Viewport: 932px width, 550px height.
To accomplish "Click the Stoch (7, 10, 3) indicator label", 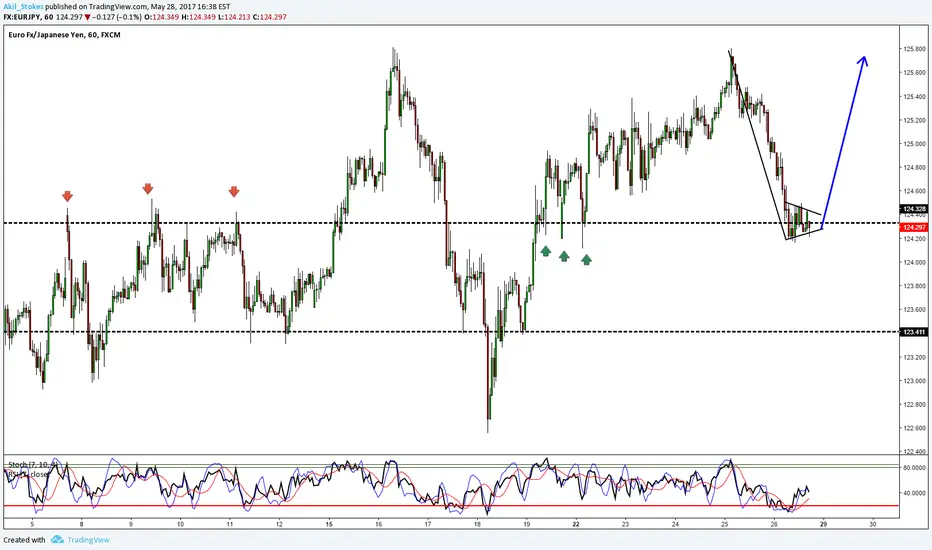I will coord(32,464).
